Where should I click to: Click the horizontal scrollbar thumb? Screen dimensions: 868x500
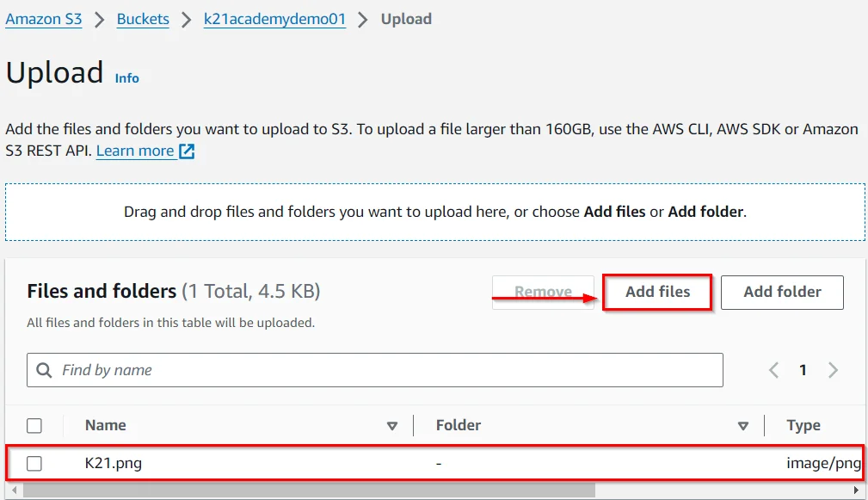pyautogui.click(x=310, y=491)
